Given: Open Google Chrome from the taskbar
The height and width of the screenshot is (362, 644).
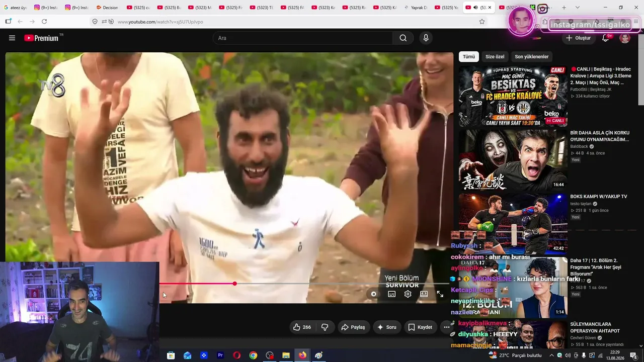Looking at the screenshot, I should [253, 355].
